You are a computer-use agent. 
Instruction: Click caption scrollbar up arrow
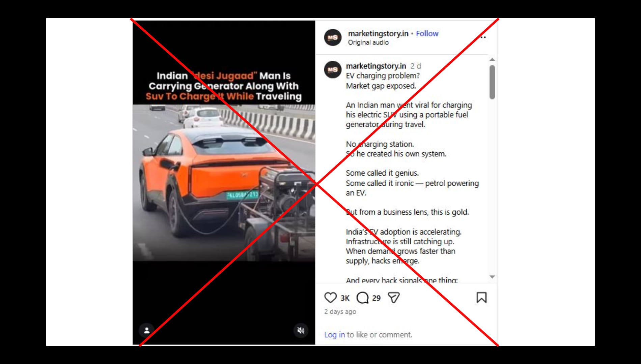pos(492,59)
